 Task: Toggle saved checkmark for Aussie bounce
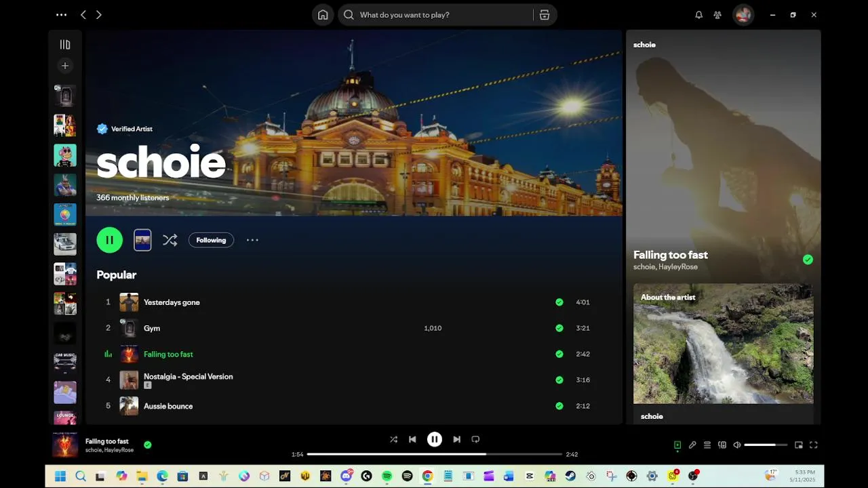click(x=559, y=406)
